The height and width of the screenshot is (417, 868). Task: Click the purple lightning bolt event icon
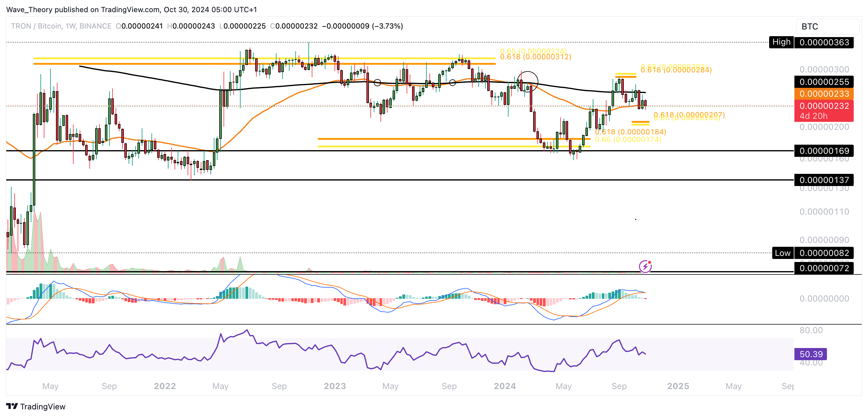tap(645, 267)
